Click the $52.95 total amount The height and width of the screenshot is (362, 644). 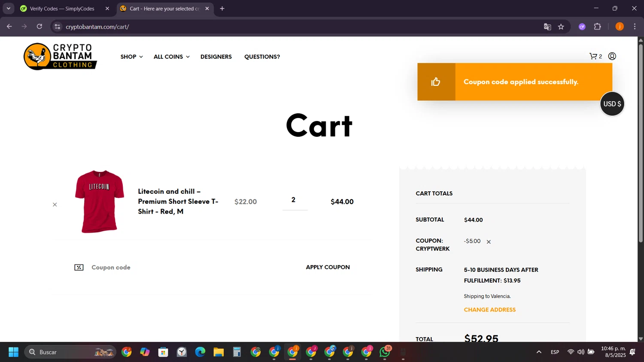coord(481,338)
